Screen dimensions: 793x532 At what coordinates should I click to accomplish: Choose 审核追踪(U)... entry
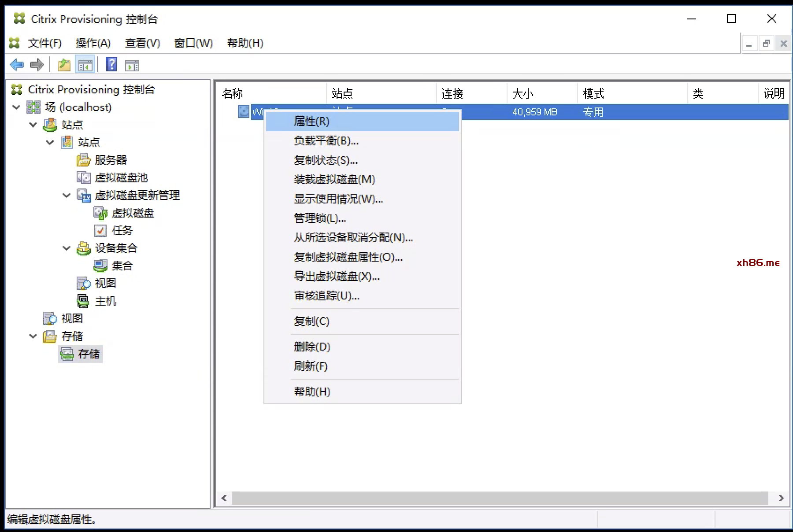pos(362,296)
